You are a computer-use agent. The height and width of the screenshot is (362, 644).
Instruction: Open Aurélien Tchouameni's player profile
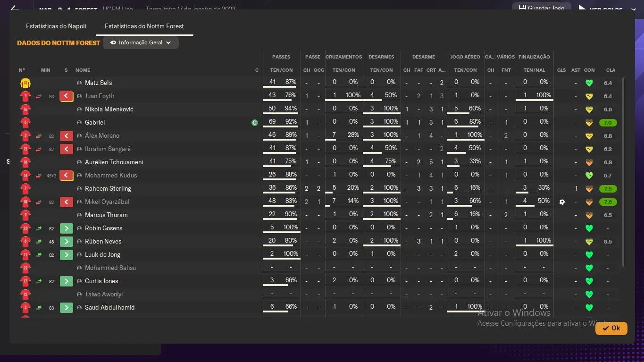(x=114, y=162)
